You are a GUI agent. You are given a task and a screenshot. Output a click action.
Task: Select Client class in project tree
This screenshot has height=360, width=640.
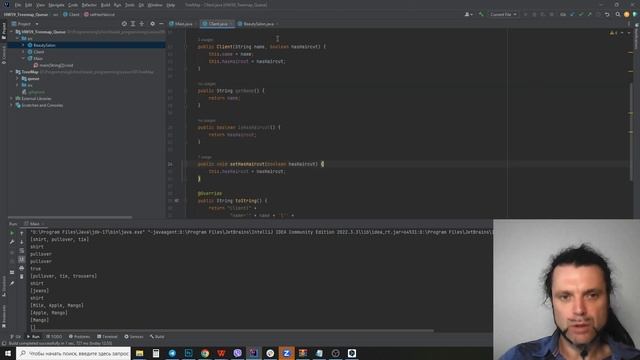pos(39,52)
